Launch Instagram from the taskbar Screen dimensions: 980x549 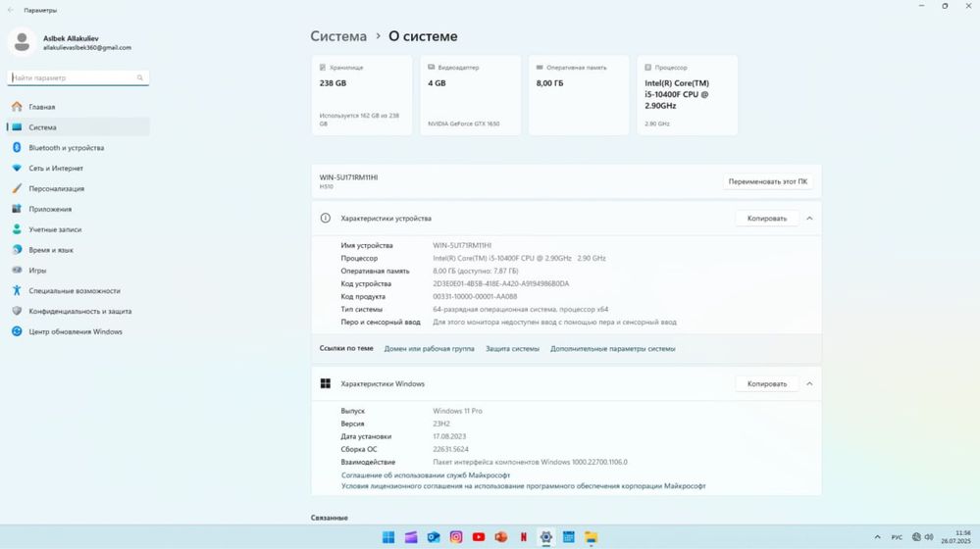tap(456, 537)
